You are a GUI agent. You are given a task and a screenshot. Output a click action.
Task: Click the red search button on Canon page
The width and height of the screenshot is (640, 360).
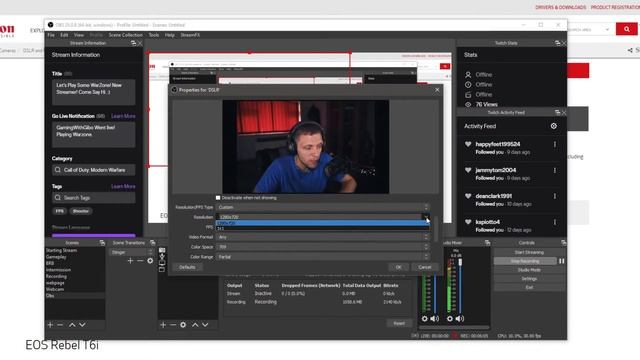(x=627, y=29)
